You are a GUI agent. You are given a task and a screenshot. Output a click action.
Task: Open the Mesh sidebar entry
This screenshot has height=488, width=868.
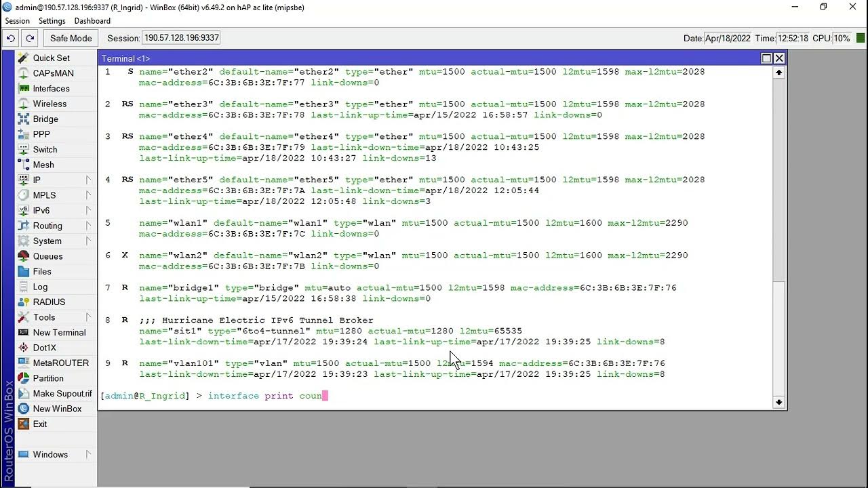pyautogui.click(x=43, y=165)
